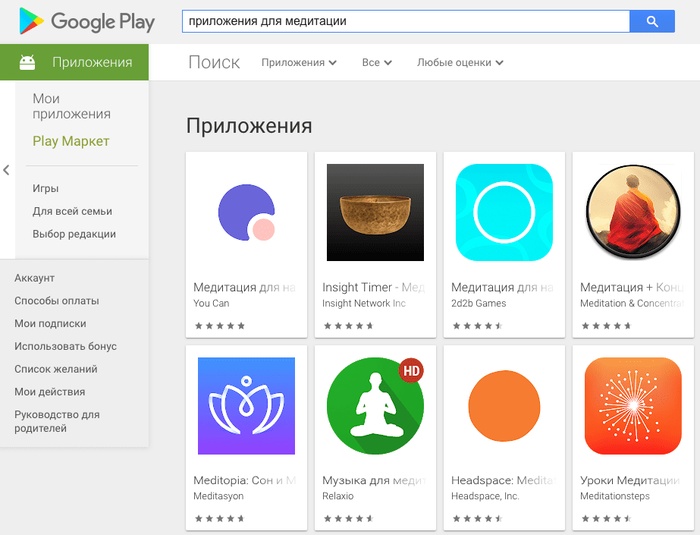This screenshot has height=535, width=700.
Task: Open Мои приложения in the sidebar
Action: click(x=71, y=106)
